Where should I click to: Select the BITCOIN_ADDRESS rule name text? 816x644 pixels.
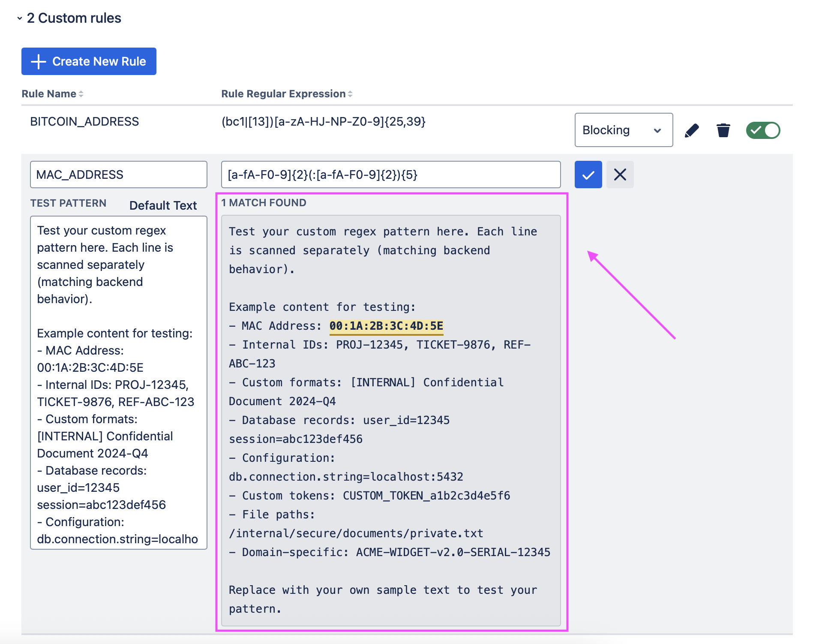click(x=84, y=122)
